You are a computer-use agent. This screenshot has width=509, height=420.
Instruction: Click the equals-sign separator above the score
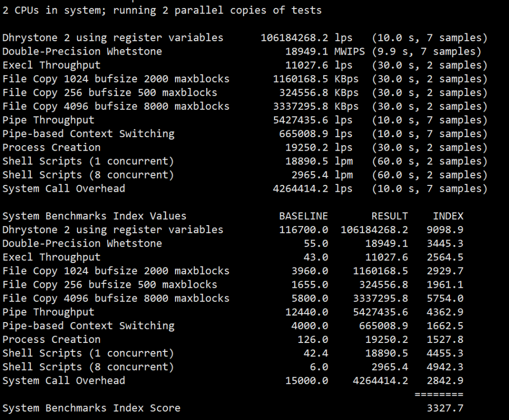point(438,394)
